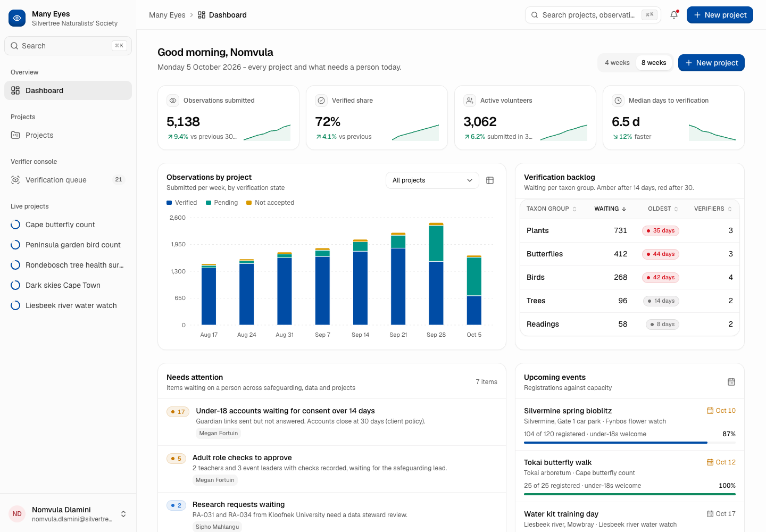
Task: Click the Verified share check icon
Action: tap(321, 101)
